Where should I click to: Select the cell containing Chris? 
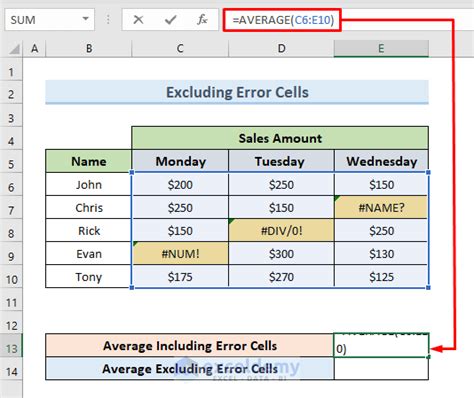(89, 207)
